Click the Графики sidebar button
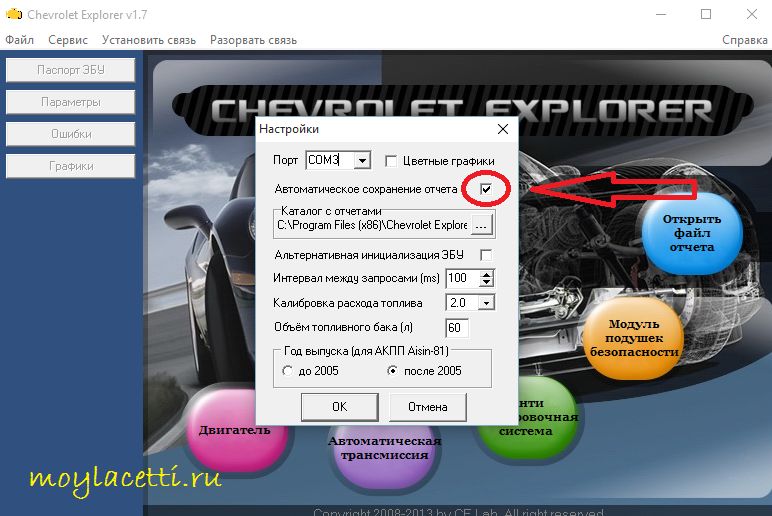 [70, 166]
